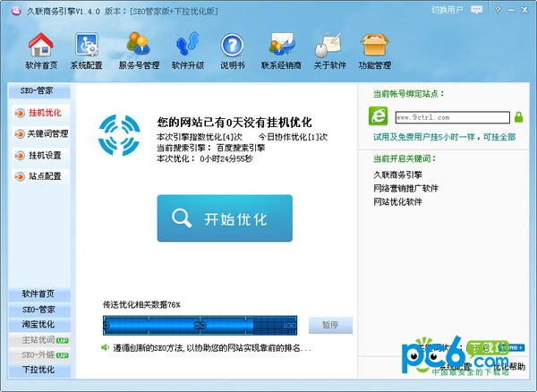Switch to SEO-外链 sidebar tab
This screenshot has height=392, width=537.
coord(39,355)
